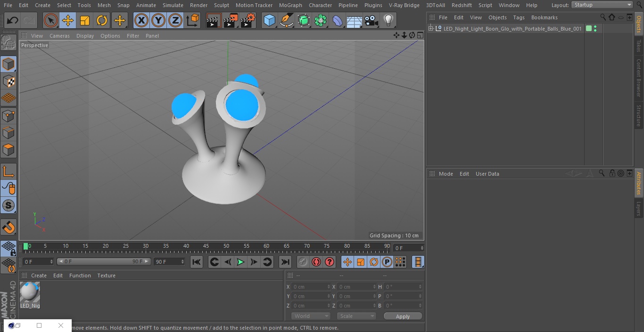This screenshot has width=644, height=332.
Task: Select the LED_Nig material thumbnail
Action: click(x=30, y=292)
